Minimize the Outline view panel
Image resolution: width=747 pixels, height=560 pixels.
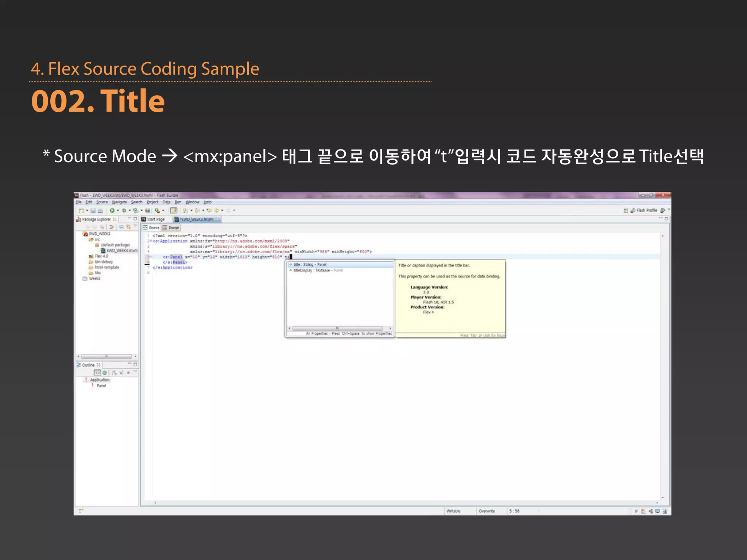tap(129, 364)
